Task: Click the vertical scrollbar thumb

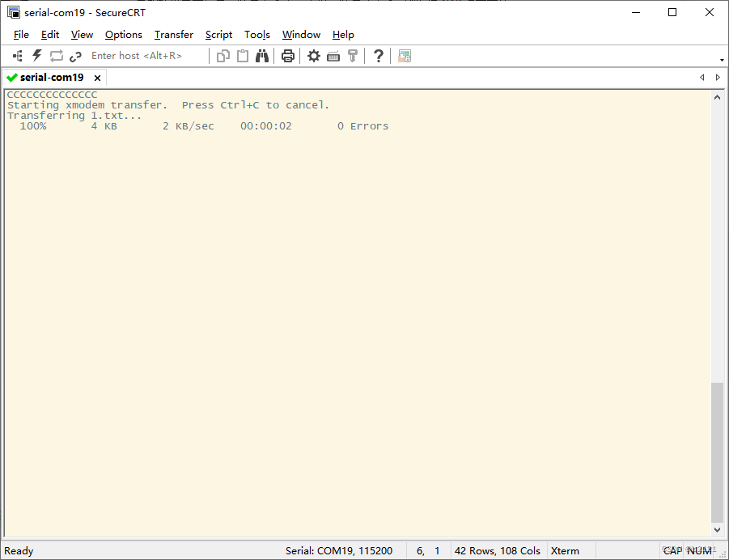Action: 717,452
